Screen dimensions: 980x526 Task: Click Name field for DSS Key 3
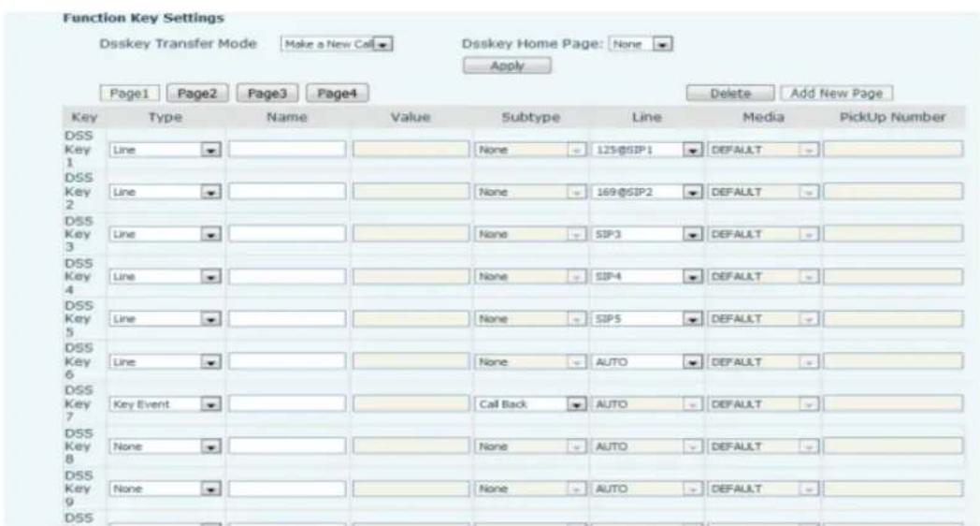287,233
